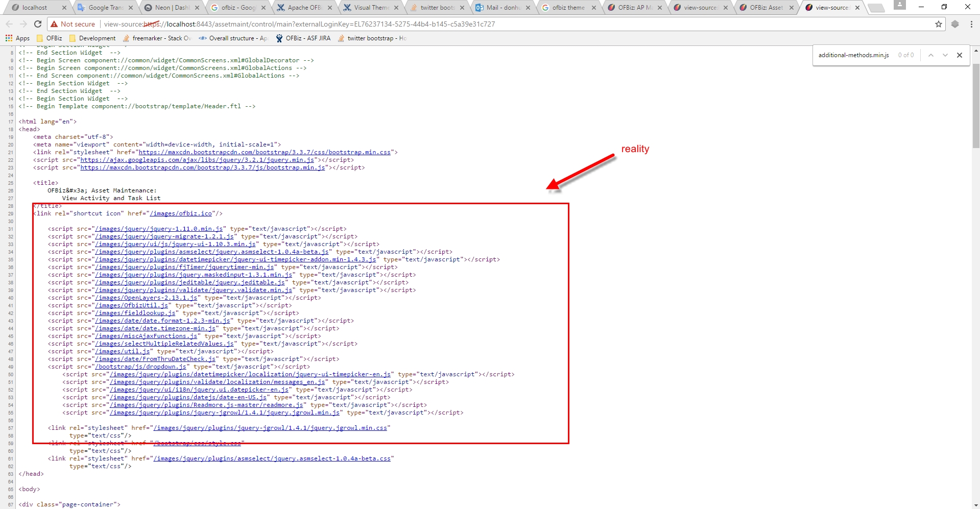Open the jquery-migrate-1.2.1.js link
The width and height of the screenshot is (980, 509).
[x=164, y=236]
